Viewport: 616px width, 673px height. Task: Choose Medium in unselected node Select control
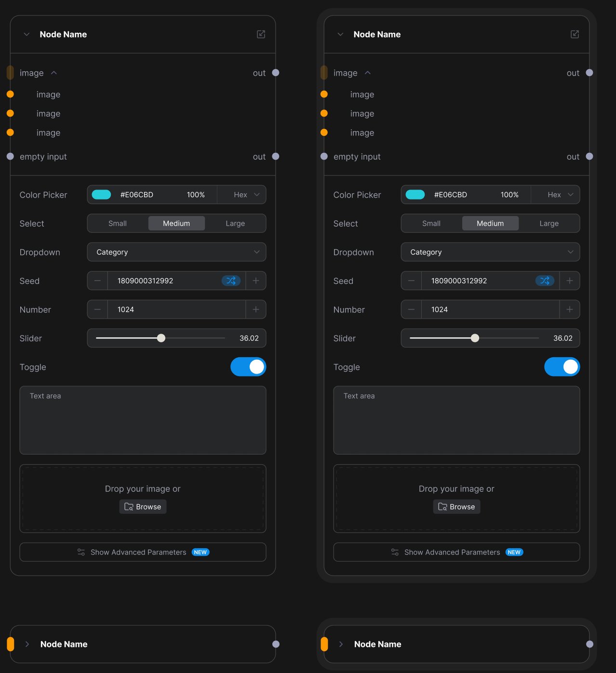click(176, 223)
